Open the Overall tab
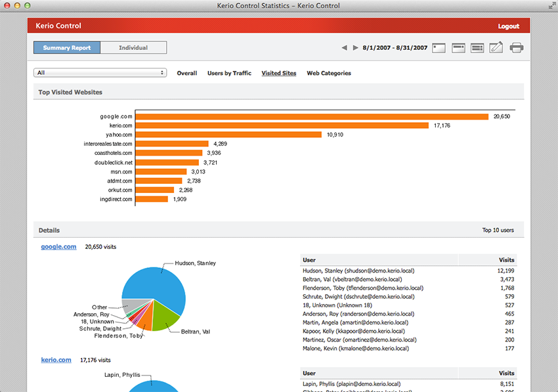This screenshot has width=558, height=392. pos(187,74)
